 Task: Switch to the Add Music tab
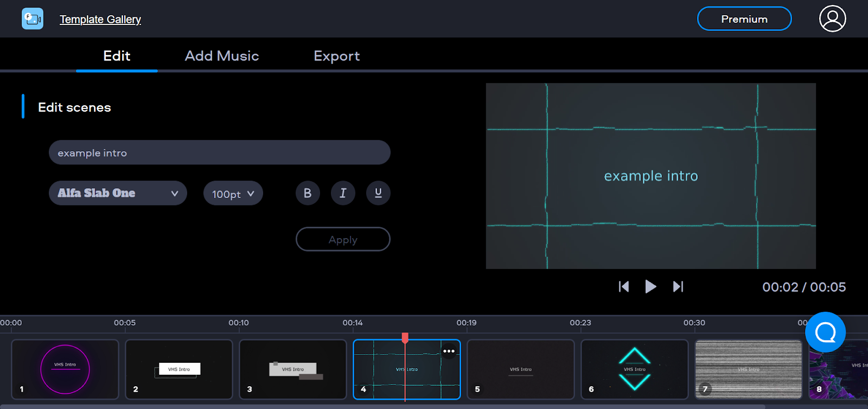222,56
